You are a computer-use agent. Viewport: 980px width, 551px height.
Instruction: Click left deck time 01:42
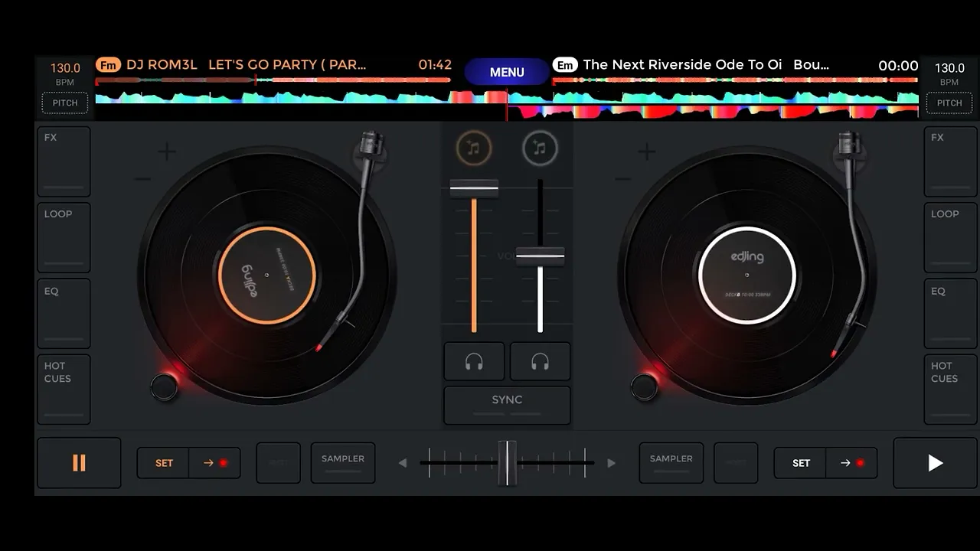pos(435,65)
